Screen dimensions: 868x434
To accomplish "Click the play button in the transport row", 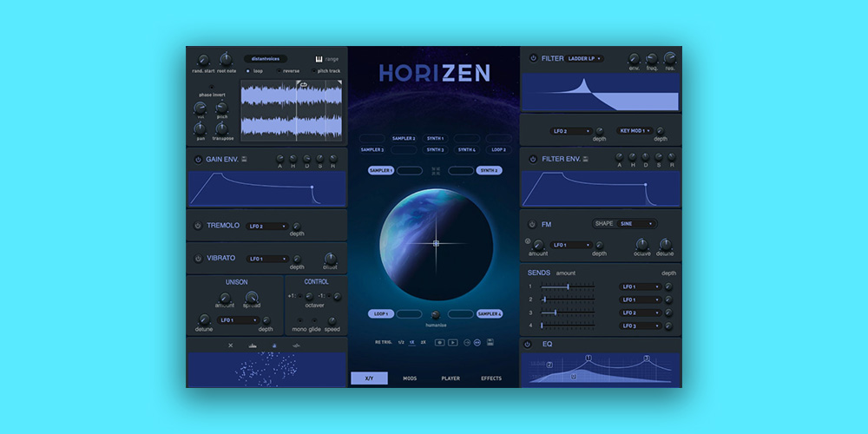I will click(x=453, y=343).
